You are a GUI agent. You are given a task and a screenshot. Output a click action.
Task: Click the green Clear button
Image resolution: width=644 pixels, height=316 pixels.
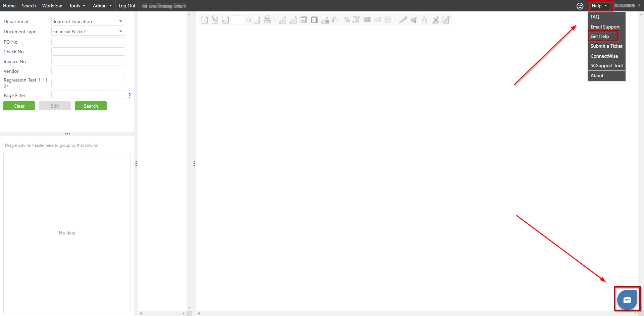[x=19, y=106]
